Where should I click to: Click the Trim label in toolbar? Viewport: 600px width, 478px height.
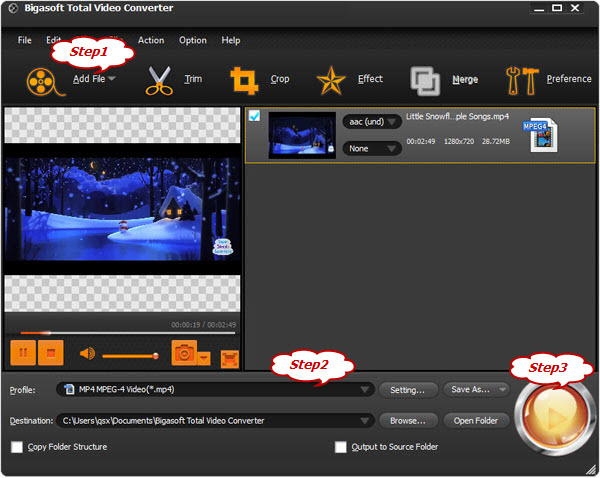(193, 79)
